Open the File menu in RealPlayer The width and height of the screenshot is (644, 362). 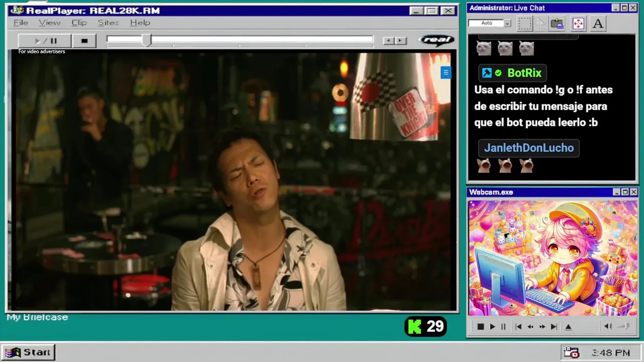(x=21, y=23)
